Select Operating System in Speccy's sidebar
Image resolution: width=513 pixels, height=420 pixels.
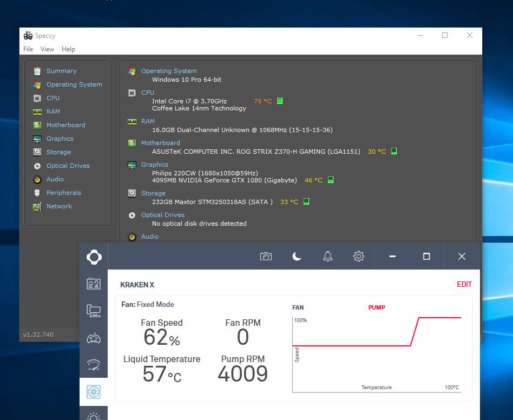[x=74, y=84]
